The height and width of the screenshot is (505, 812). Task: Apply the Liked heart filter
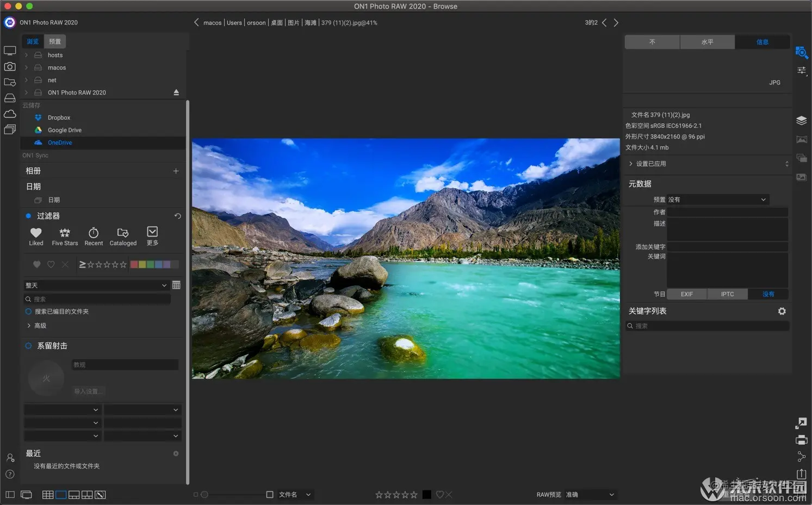tap(36, 236)
